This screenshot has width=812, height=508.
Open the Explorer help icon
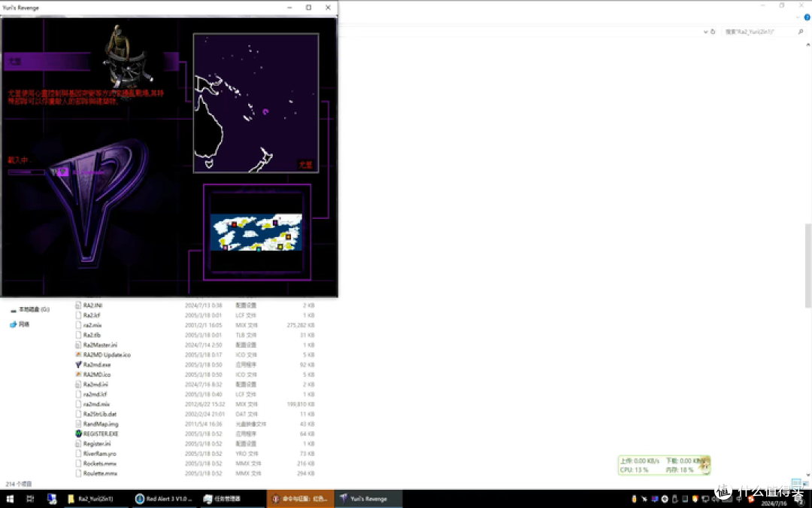(x=807, y=17)
